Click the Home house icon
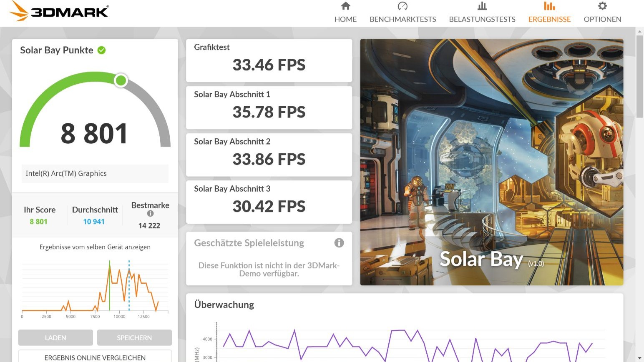The height and width of the screenshot is (362, 644). (345, 6)
